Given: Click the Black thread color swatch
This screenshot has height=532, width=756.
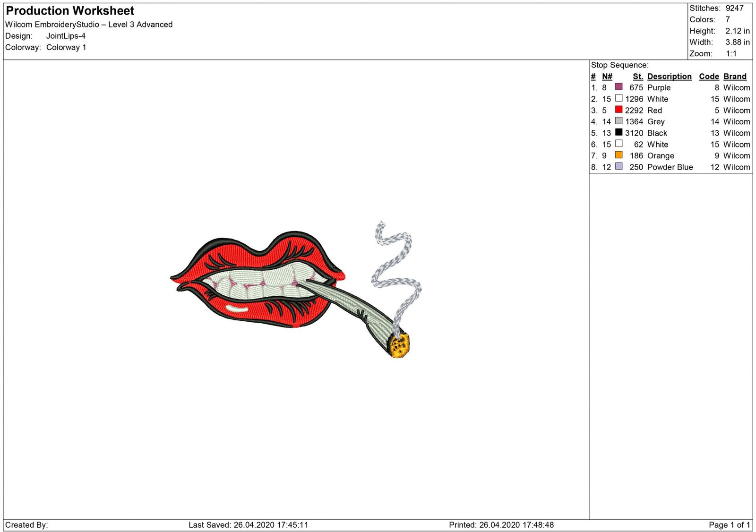Looking at the screenshot, I should pyautogui.click(x=619, y=133).
